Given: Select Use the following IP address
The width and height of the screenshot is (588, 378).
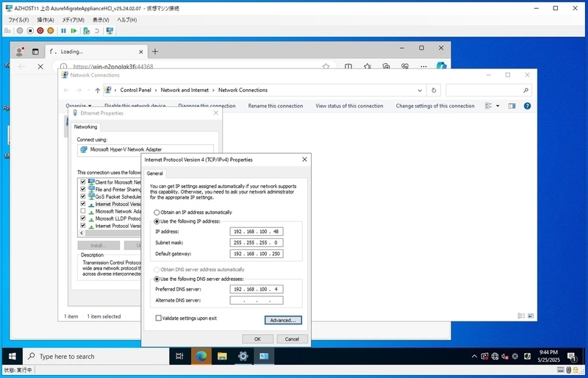Looking at the screenshot, I should (157, 221).
